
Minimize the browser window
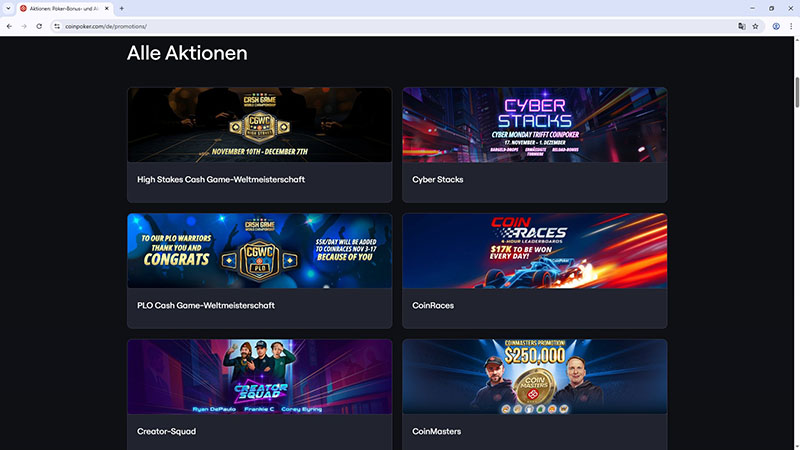point(752,8)
